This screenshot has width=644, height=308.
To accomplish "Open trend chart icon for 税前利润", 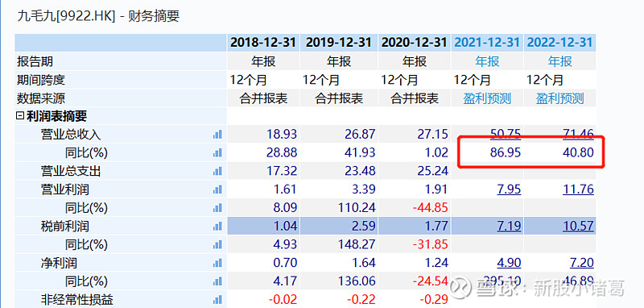I will (217, 227).
